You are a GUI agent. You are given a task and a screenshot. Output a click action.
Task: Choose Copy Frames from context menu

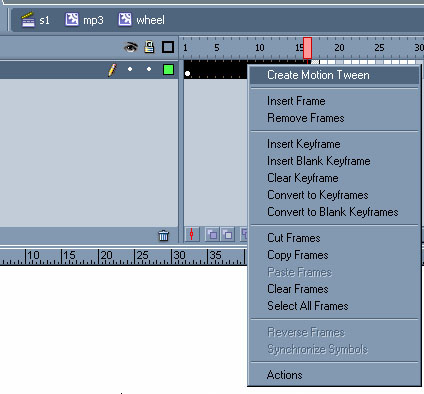point(298,255)
